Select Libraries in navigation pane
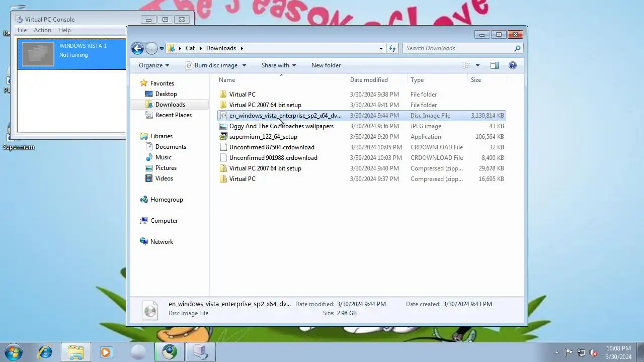This screenshot has height=362, width=644. pyautogui.click(x=161, y=136)
